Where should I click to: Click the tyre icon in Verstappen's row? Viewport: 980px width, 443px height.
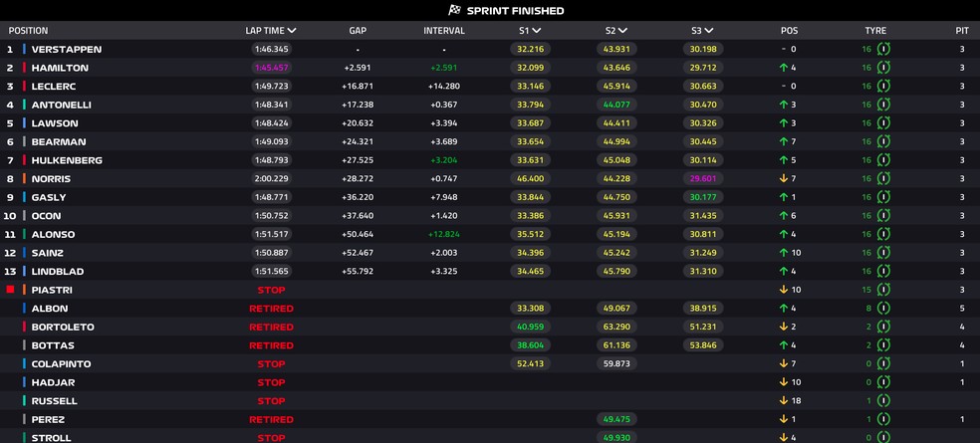tap(883, 49)
